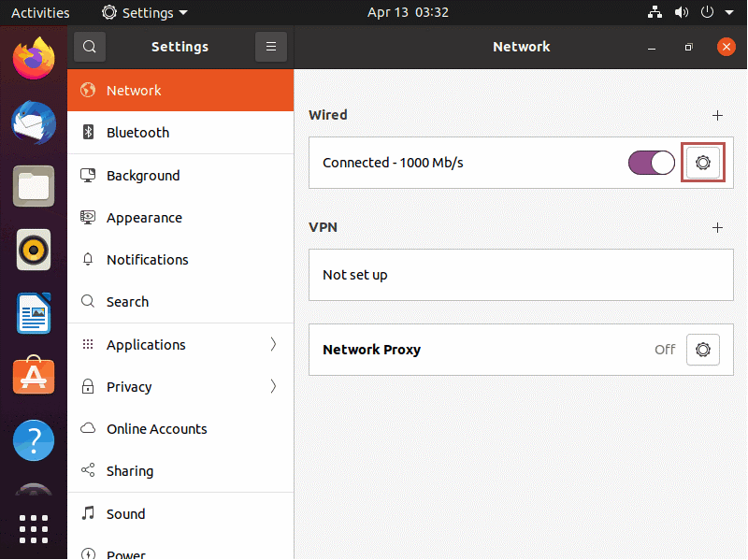748x560 pixels.
Task: Open Ubuntu Software from the dock
Action: pyautogui.click(x=34, y=376)
